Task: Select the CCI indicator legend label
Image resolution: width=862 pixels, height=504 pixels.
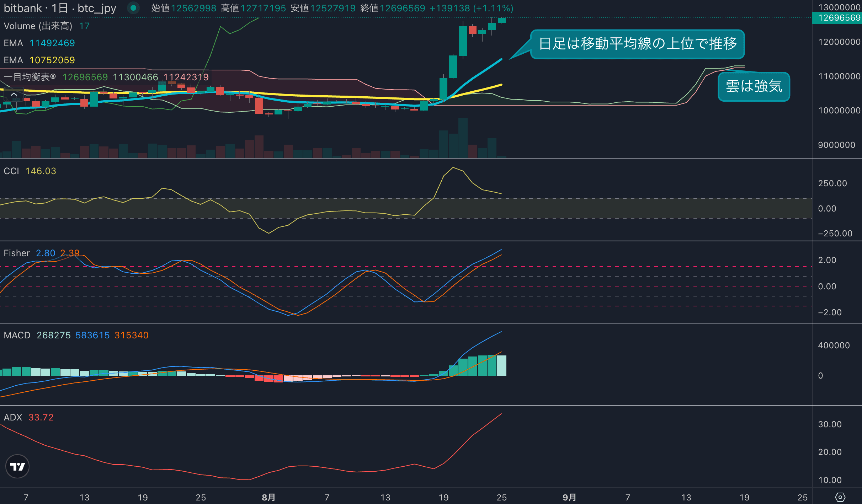Action: (11, 171)
